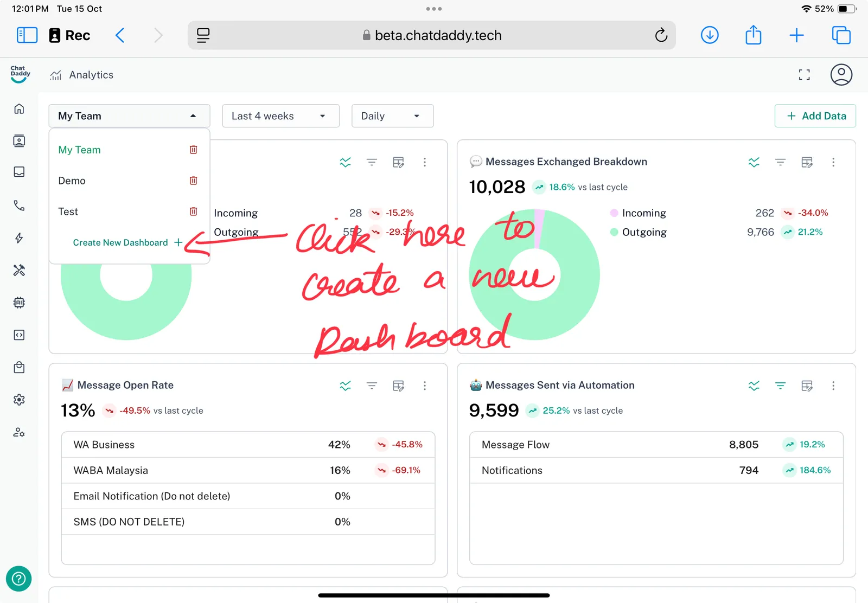868x603 pixels.
Task: Click the filter icon on Message Open Rate
Action: pos(372,386)
